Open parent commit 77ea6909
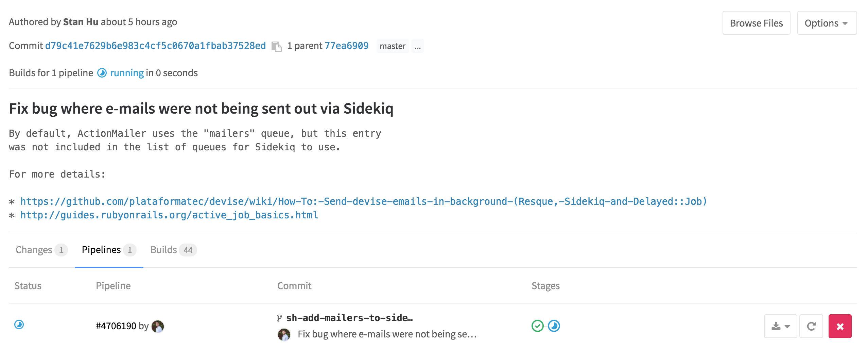The image size is (868, 349). 346,46
